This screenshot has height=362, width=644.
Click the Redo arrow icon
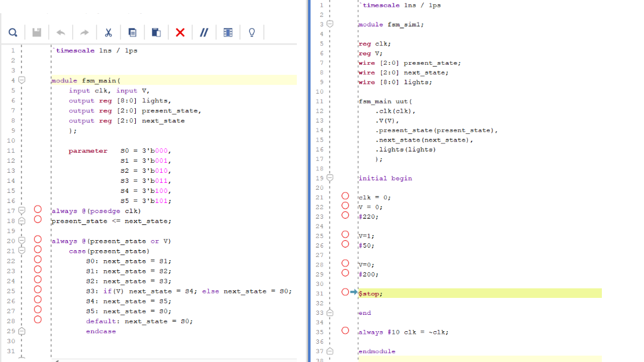[x=84, y=32]
